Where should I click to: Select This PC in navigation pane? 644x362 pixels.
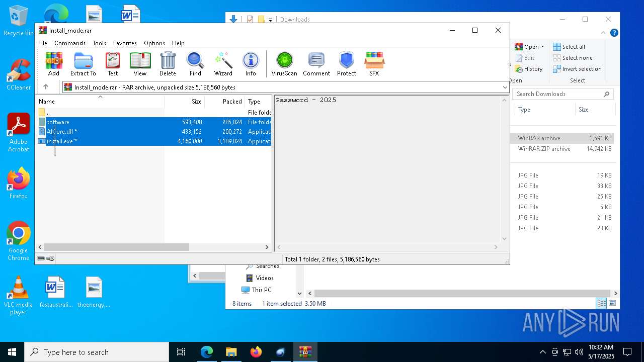tap(257, 290)
